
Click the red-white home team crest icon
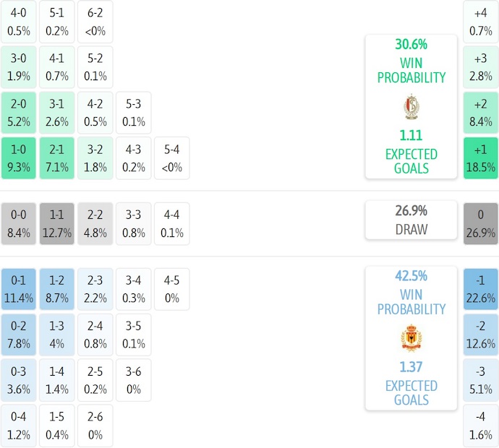(411, 107)
